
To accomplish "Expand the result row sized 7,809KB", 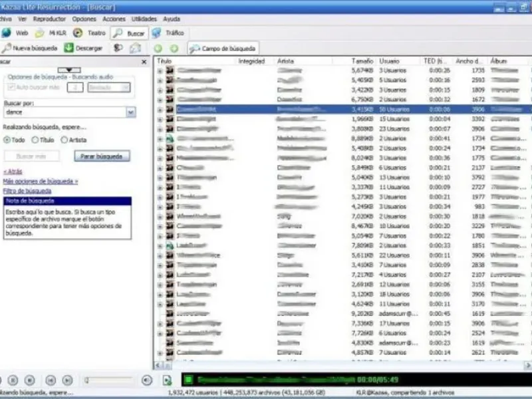I will (x=160, y=246).
